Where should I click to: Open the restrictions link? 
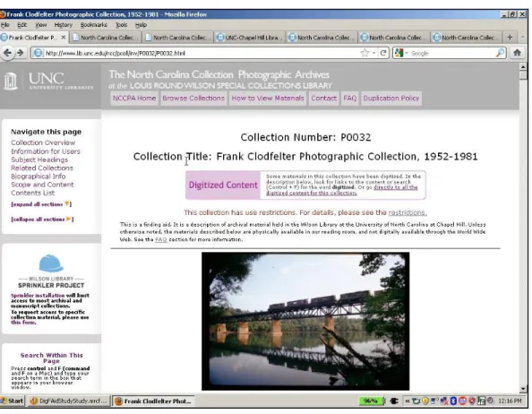coord(408,212)
